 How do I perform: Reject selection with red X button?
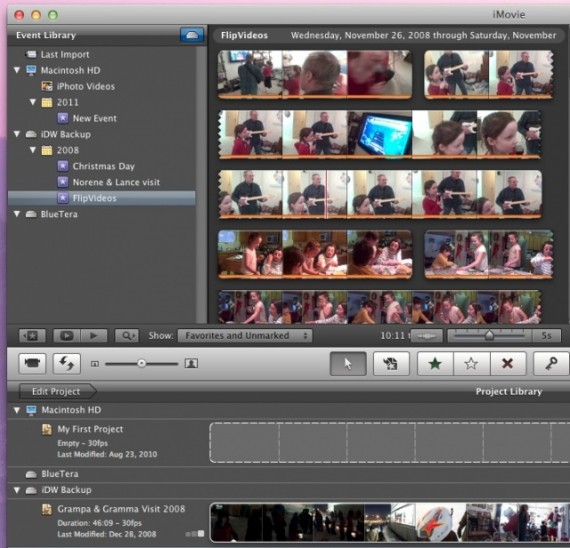click(507, 363)
